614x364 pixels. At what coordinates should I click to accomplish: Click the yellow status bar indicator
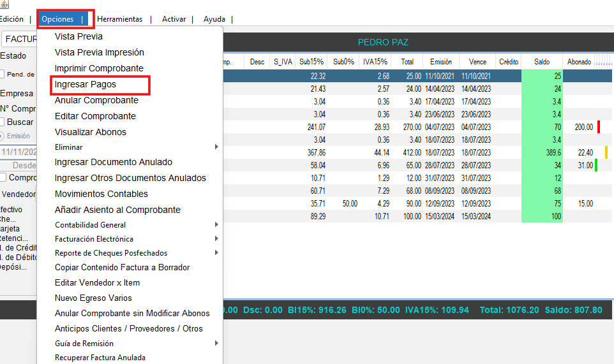coord(606,152)
